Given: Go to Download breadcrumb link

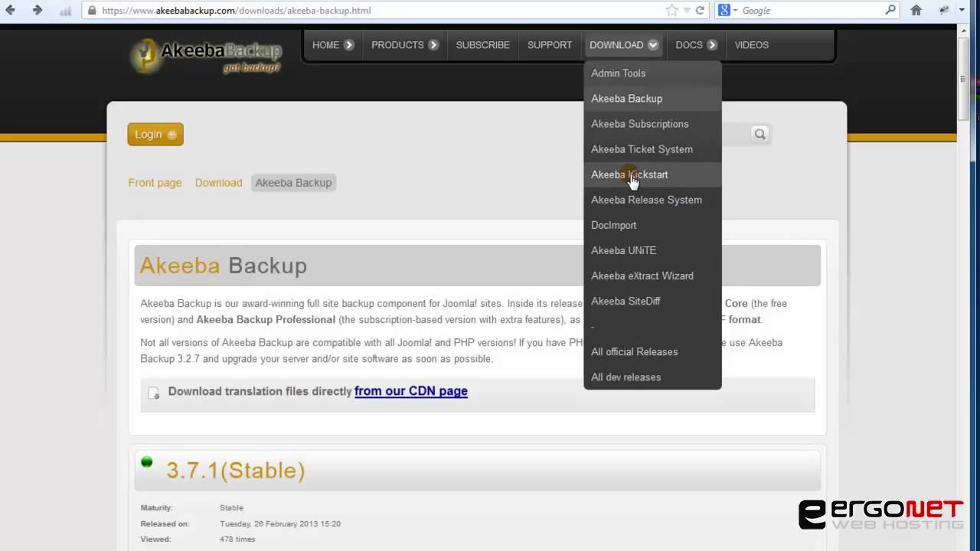Looking at the screenshot, I should point(218,183).
